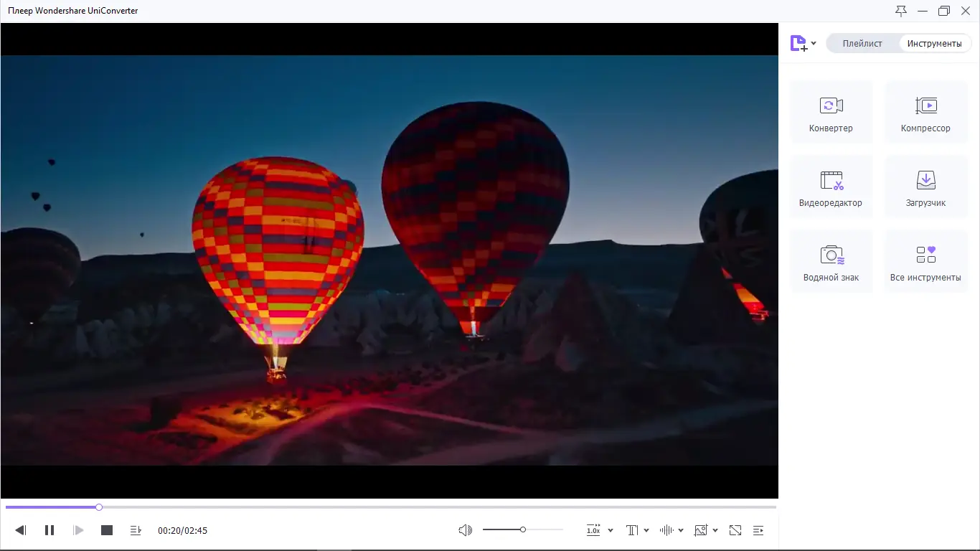Viewport: 980px width, 551px height.
Task: Open the Видеоредактор tool
Action: 831,187
